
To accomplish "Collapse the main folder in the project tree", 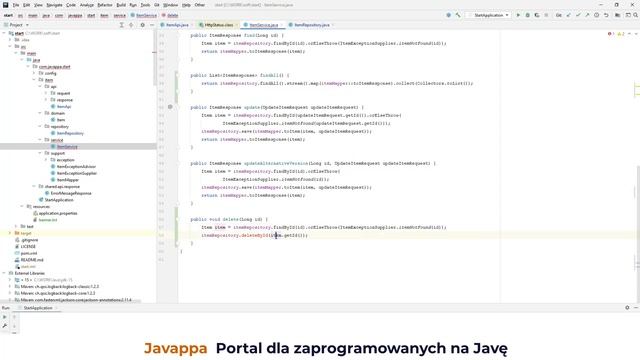I will pos(16,53).
